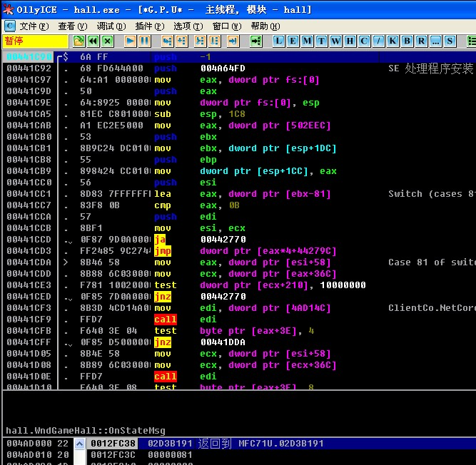Screen dimensions: 476x465
Task: Open References window (R button)
Action: [x=421, y=41]
